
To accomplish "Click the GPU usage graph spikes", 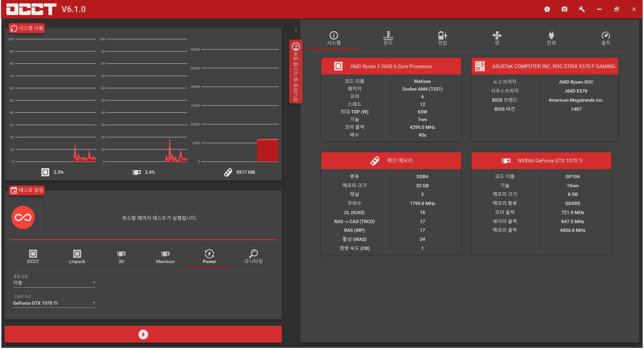I will tap(176, 151).
